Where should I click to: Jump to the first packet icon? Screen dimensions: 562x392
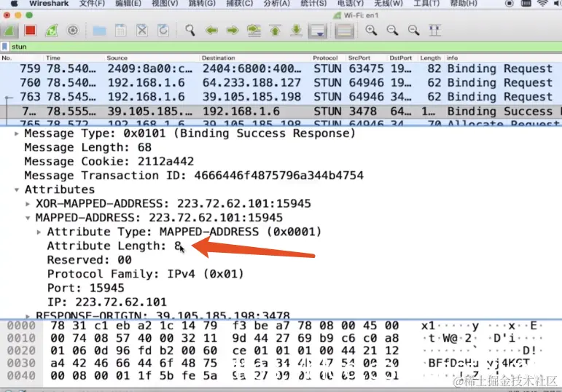click(276, 31)
